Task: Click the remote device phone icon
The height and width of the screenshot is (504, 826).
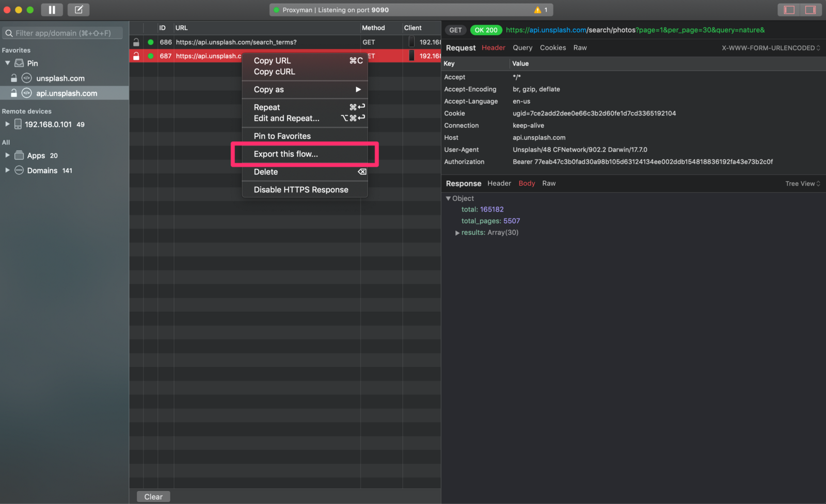Action: click(x=18, y=124)
